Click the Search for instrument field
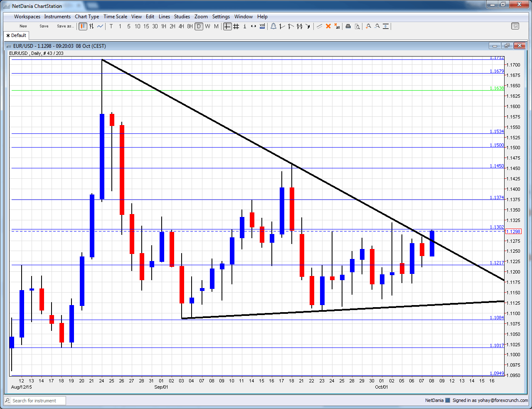This screenshot has width=532, height=409. (35, 401)
